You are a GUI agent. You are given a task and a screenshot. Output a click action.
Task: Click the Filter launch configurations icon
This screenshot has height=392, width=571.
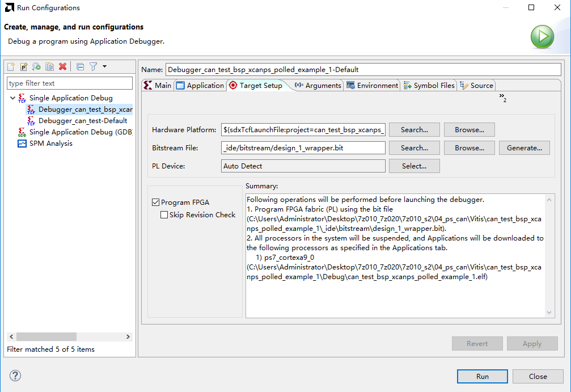coord(93,67)
